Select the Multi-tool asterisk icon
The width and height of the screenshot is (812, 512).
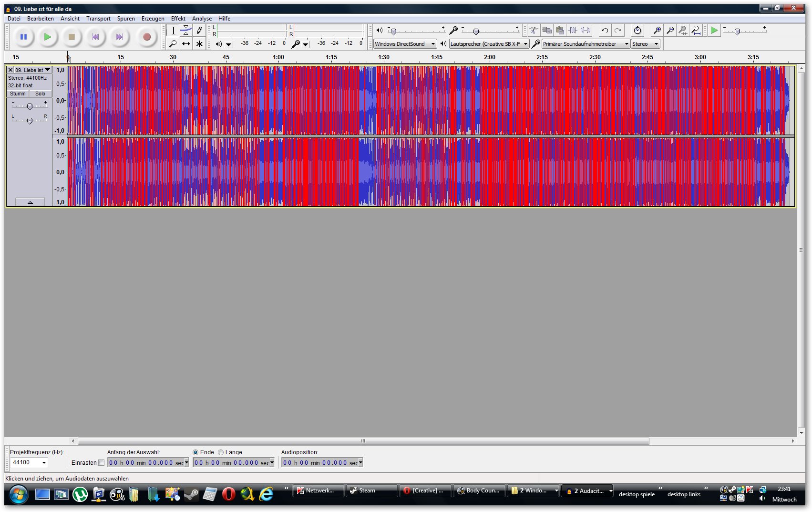[x=199, y=43]
